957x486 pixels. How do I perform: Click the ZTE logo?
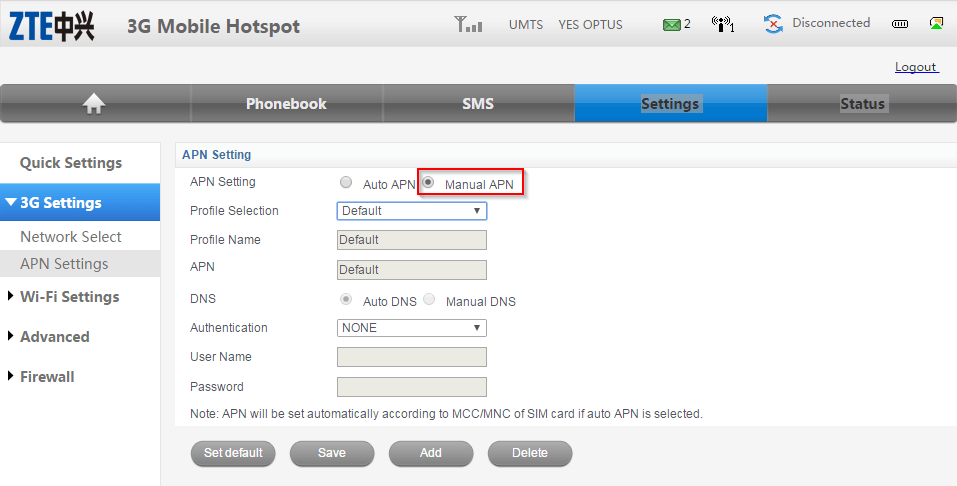[51, 26]
